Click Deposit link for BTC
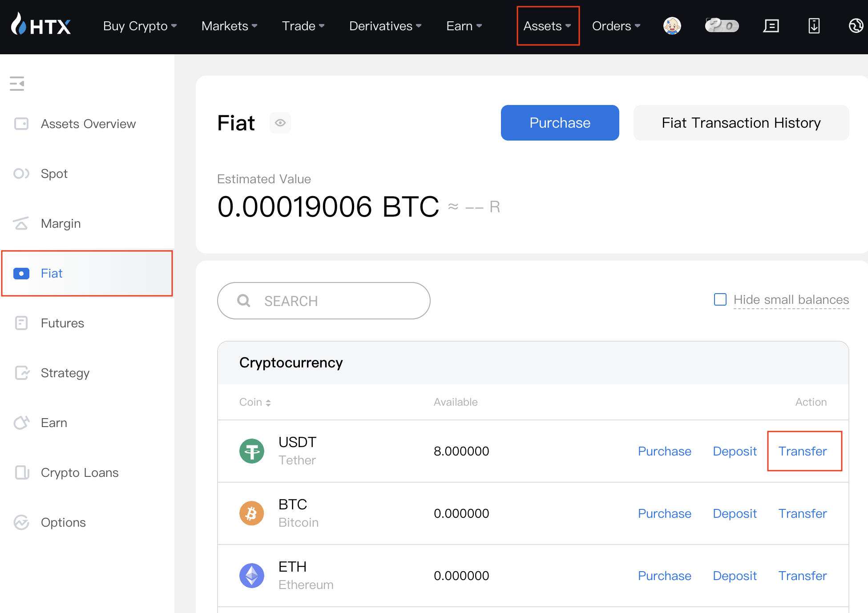The width and height of the screenshot is (868, 613). 735,513
